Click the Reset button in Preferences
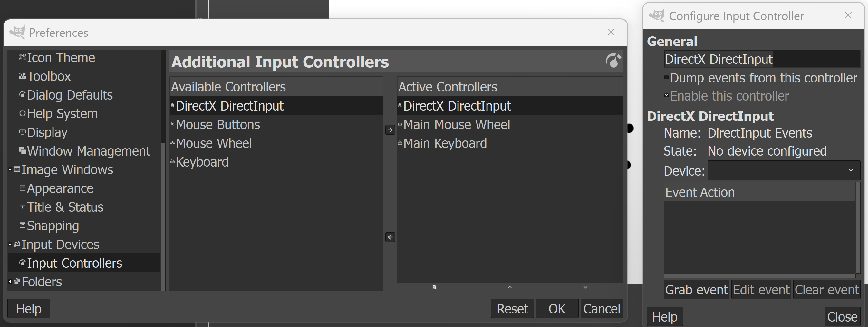 coord(512,309)
